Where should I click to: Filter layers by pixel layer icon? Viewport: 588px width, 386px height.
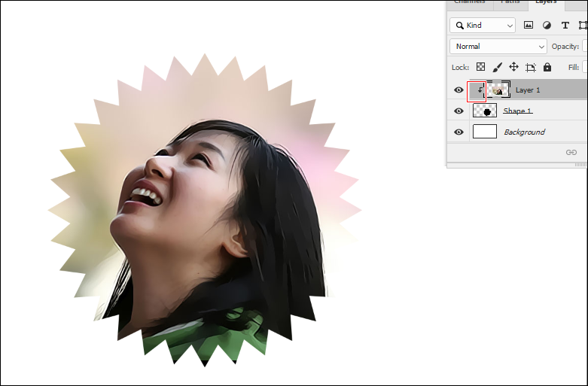(529, 25)
